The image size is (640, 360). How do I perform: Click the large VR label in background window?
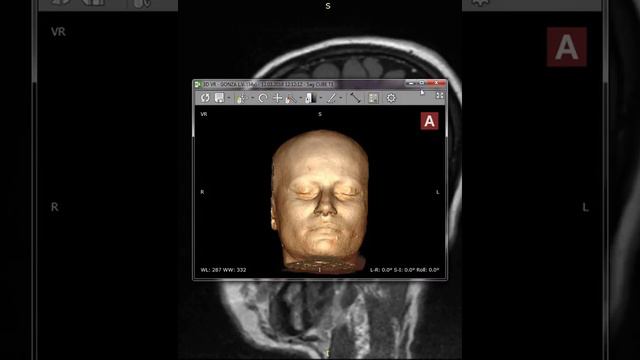(x=58, y=32)
